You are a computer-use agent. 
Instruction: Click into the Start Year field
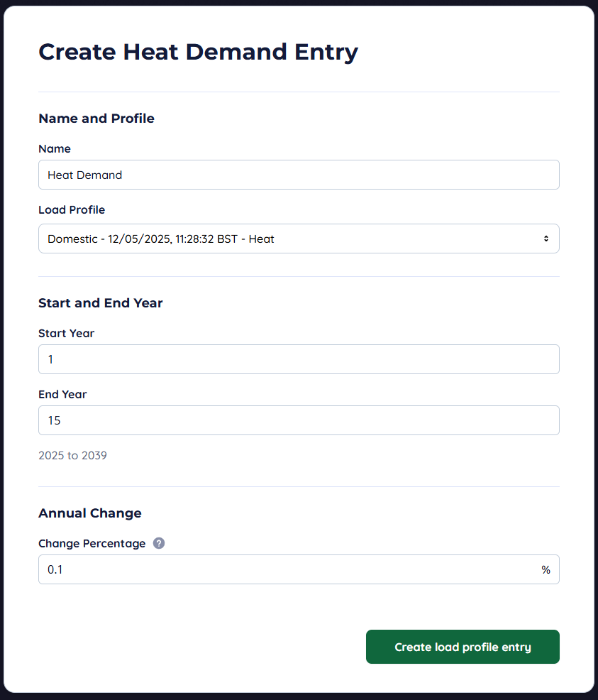pos(298,359)
